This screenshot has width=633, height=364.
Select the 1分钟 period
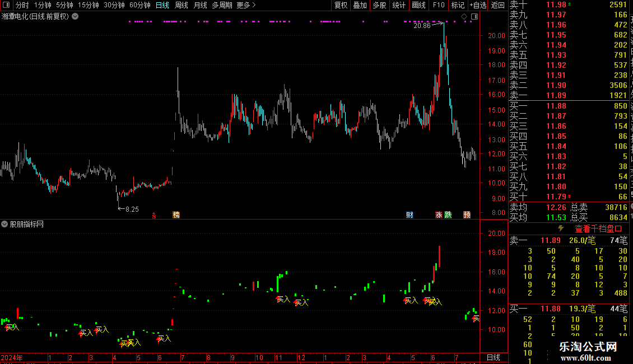tap(43, 5)
